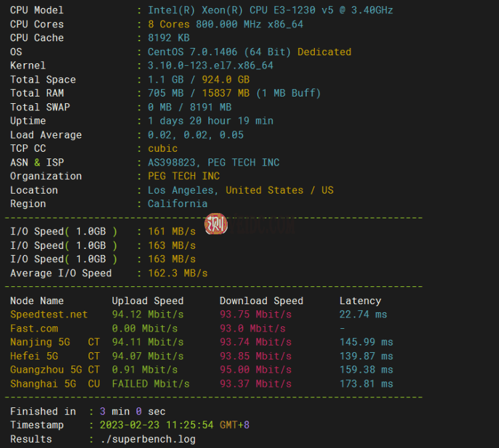Click the Latency column header
499x448 pixels.
[360, 301]
